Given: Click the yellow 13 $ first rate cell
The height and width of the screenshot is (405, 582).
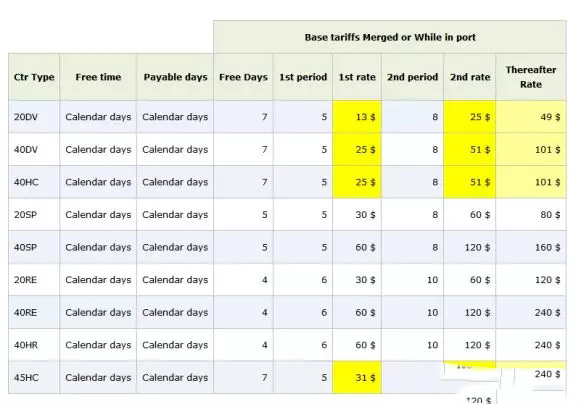Looking at the screenshot, I should click(357, 117).
